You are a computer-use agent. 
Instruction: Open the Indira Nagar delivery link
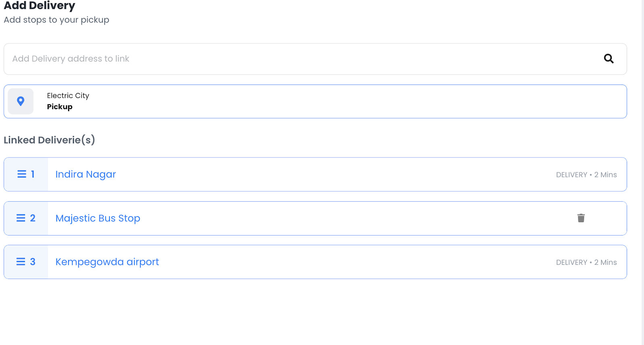coord(86,174)
